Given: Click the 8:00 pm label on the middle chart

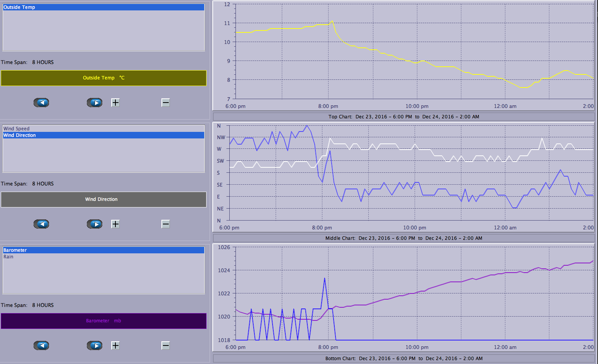Looking at the screenshot, I should [x=322, y=228].
